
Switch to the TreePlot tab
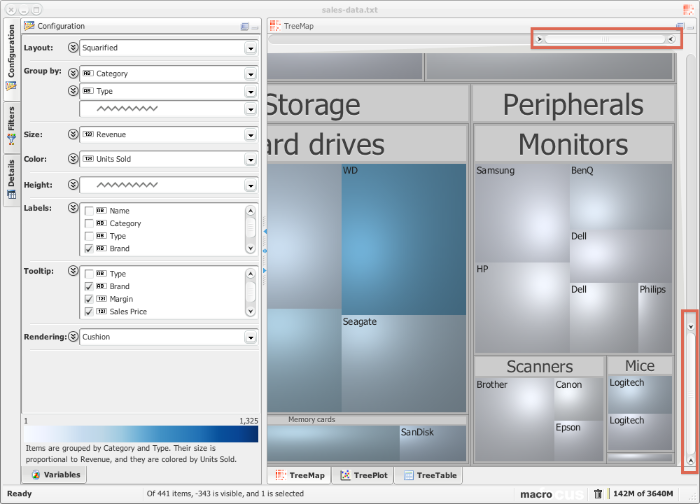click(x=362, y=476)
